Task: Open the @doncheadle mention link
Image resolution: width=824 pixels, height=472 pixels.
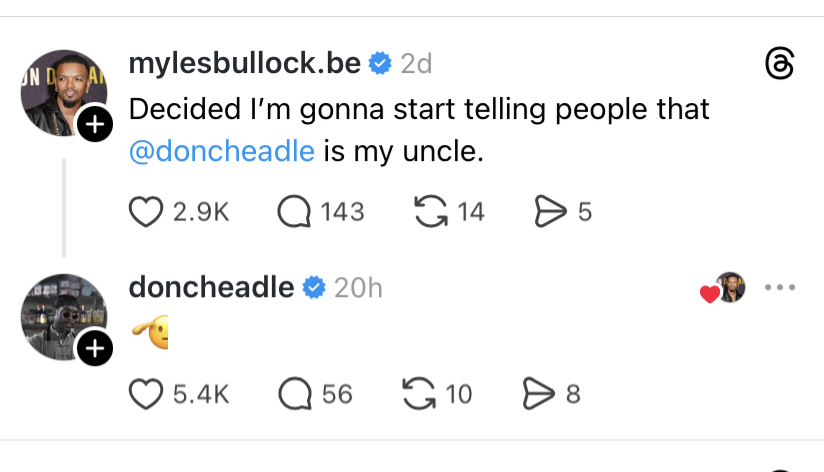Action: [x=222, y=152]
